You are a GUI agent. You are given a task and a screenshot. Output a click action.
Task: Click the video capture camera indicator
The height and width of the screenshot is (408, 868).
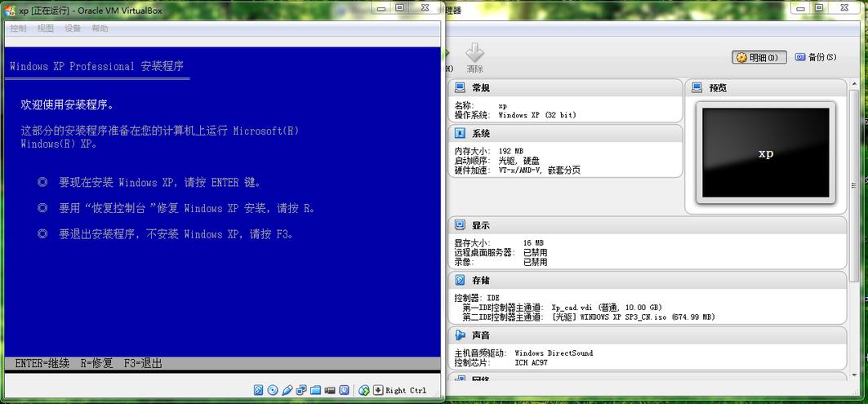pos(330,390)
